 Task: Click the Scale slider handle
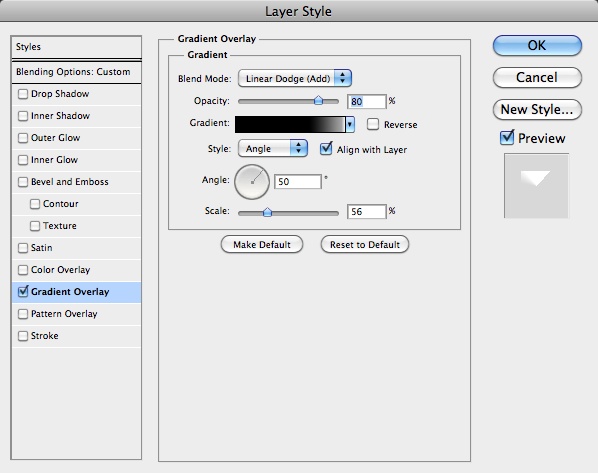[x=267, y=212]
